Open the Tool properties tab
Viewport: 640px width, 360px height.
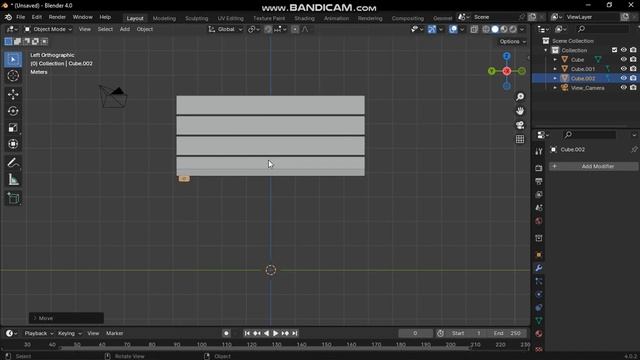pyautogui.click(x=539, y=151)
